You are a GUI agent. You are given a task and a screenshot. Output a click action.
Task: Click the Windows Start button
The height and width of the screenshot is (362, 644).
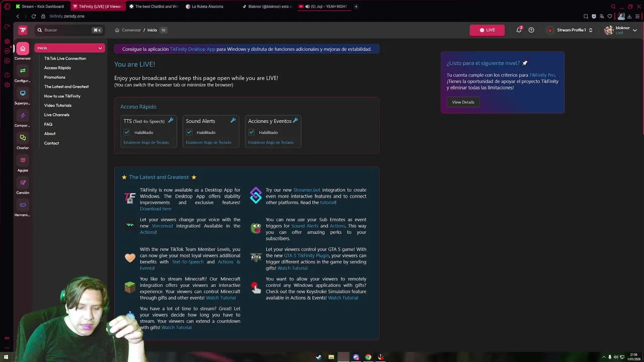click(6, 357)
